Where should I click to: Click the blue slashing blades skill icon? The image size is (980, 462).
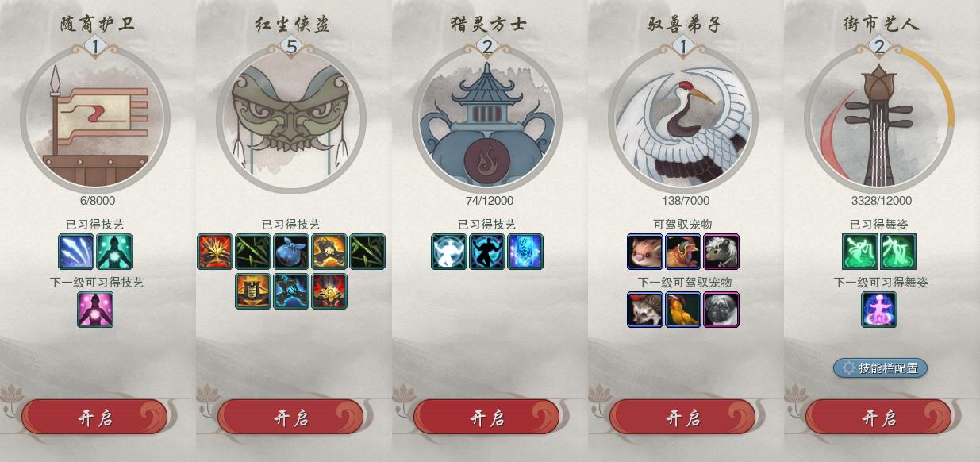pyautogui.click(x=76, y=252)
